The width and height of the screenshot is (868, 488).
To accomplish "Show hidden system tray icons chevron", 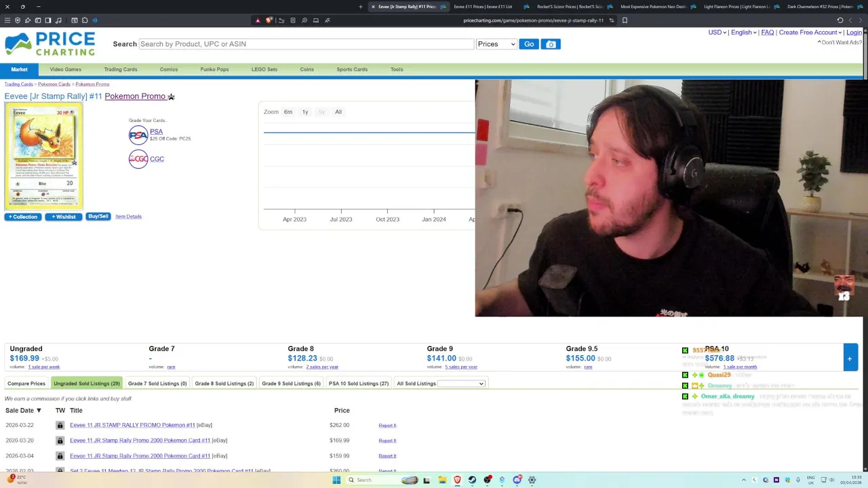I will point(743,480).
